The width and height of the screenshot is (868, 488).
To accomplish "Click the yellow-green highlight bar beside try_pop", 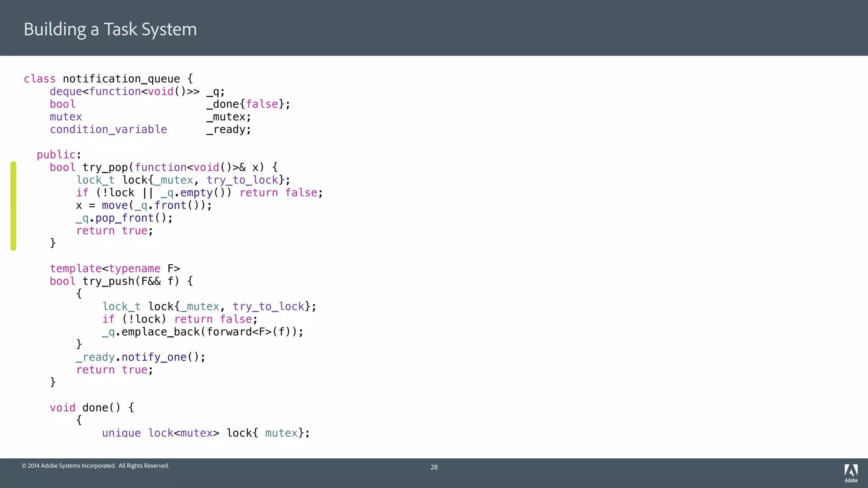I will [x=14, y=206].
